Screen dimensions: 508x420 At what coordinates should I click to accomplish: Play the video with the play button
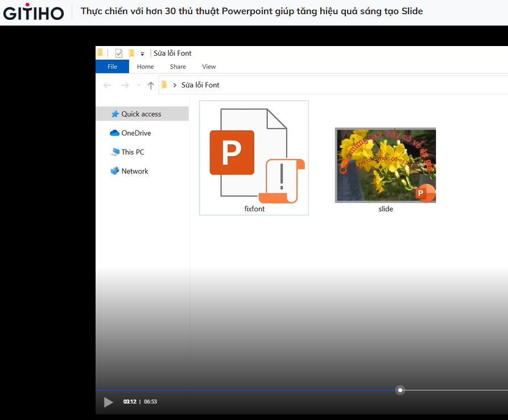(x=108, y=402)
